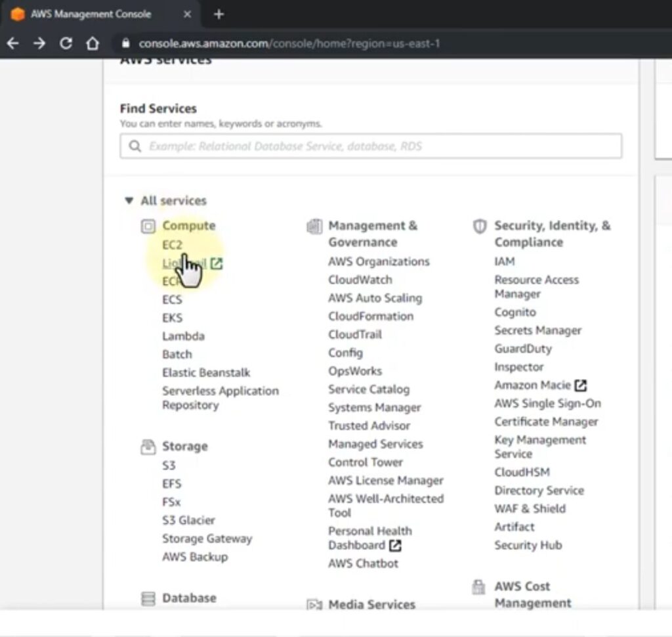Open the Lambda service link
Screen dimensions: 672x637
point(183,336)
